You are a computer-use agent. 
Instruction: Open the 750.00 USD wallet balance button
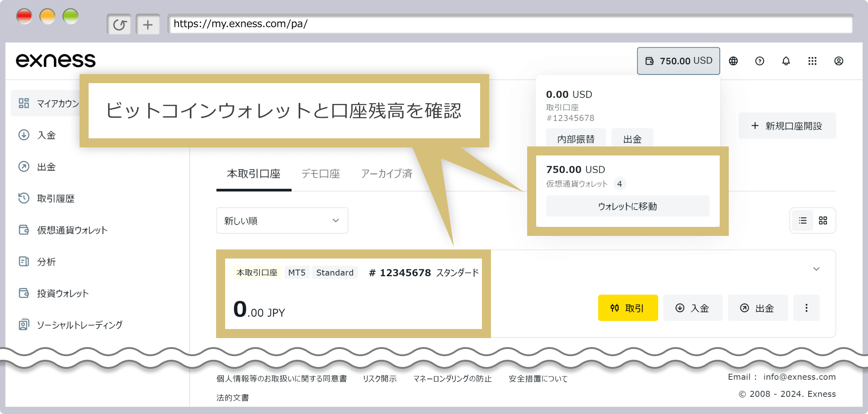678,61
